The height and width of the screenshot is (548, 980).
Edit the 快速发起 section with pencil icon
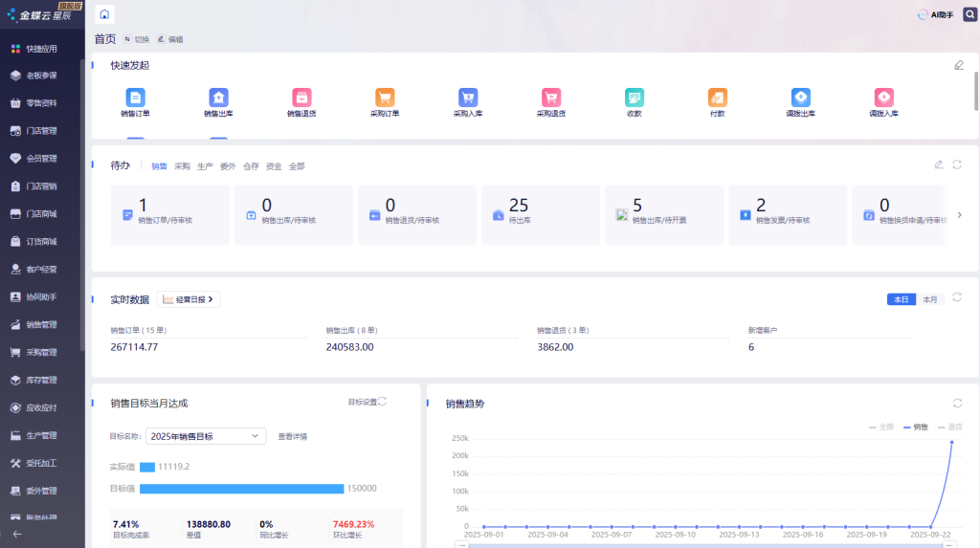(959, 65)
